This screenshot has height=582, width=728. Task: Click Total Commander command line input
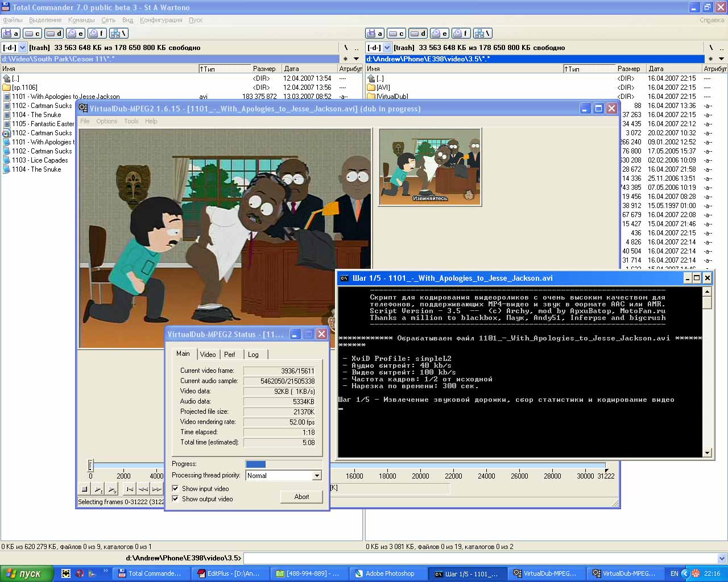click(x=480, y=558)
